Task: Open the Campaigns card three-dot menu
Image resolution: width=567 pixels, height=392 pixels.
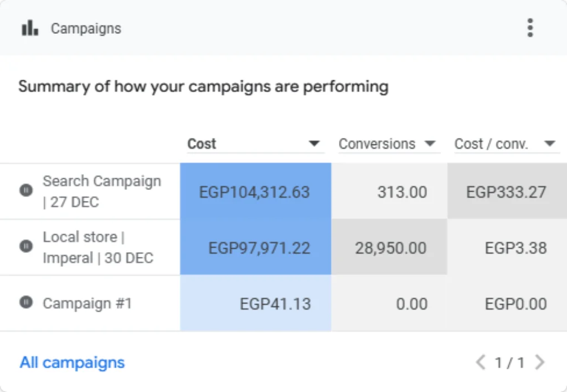Action: click(x=530, y=28)
